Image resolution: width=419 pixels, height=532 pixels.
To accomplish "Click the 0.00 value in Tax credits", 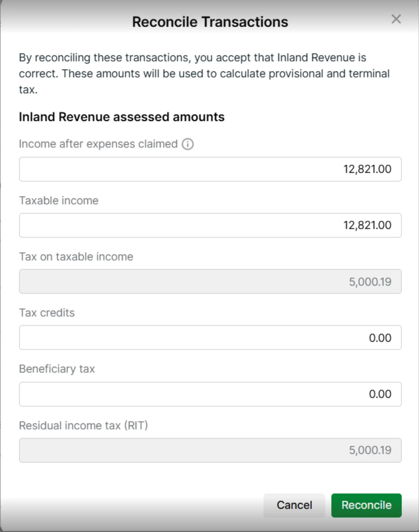I will 380,337.
